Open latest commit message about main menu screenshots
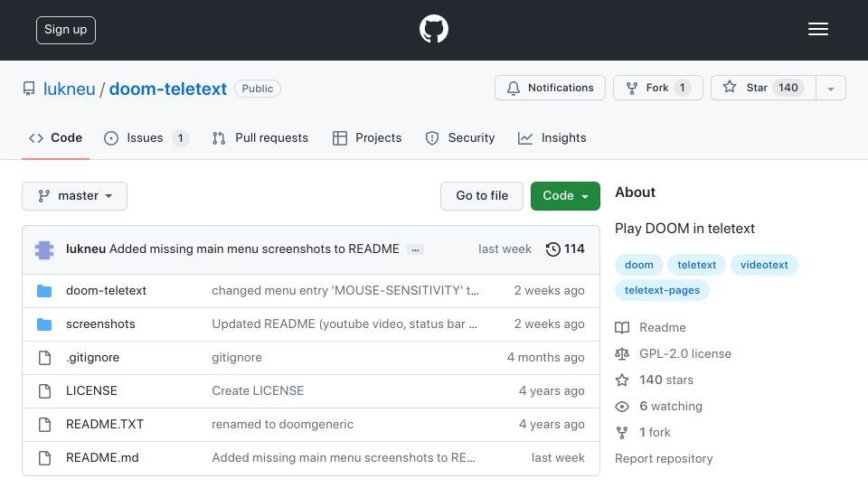 tap(254, 249)
